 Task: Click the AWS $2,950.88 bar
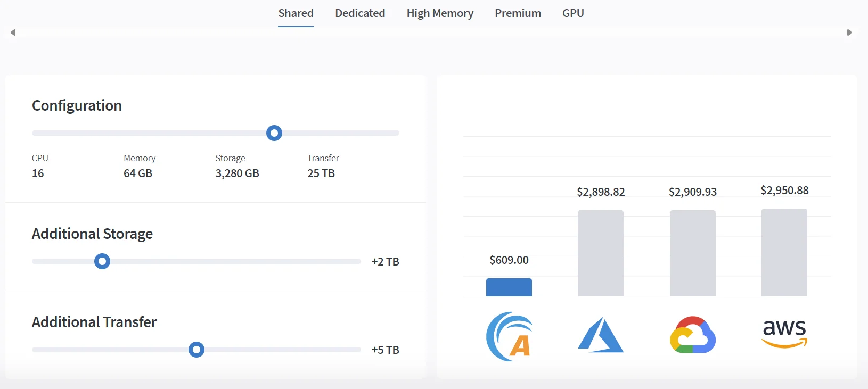point(784,252)
